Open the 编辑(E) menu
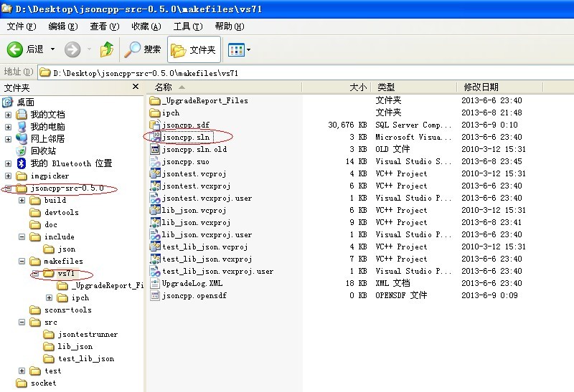This screenshot has width=574, height=392. tap(63, 27)
